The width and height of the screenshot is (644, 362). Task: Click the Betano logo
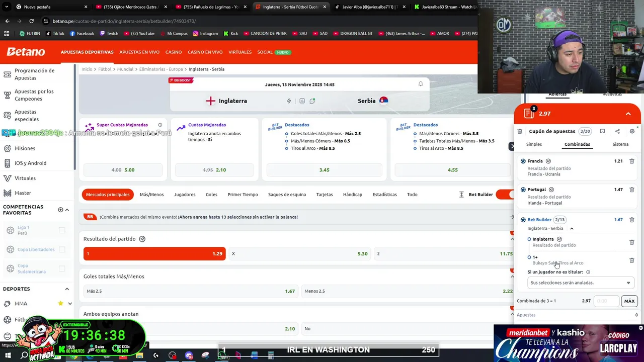[x=26, y=52]
